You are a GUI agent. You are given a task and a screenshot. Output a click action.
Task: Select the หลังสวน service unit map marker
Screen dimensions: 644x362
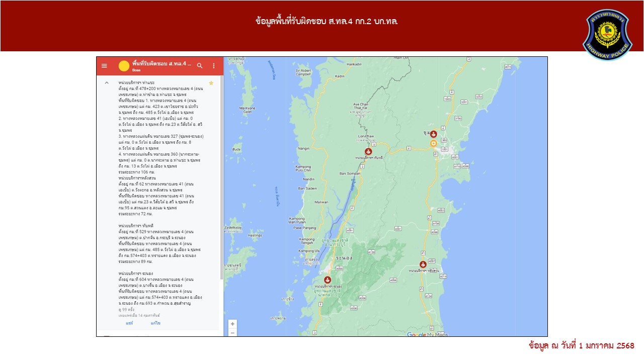(x=423, y=264)
